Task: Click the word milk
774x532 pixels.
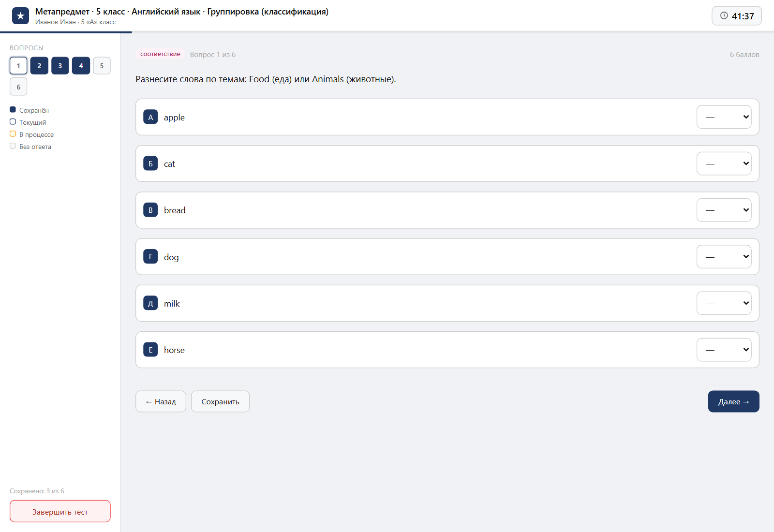Action: point(172,304)
